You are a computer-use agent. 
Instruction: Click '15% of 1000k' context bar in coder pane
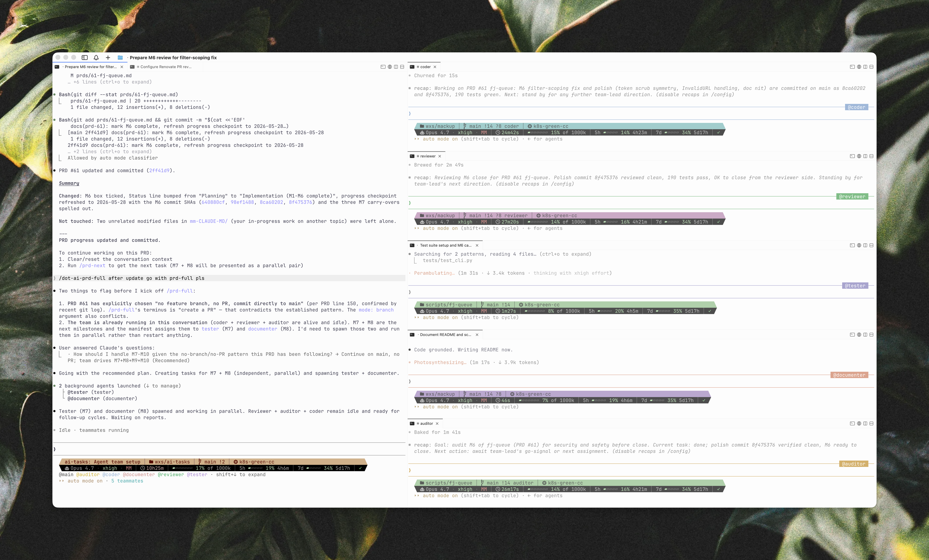(x=556, y=133)
